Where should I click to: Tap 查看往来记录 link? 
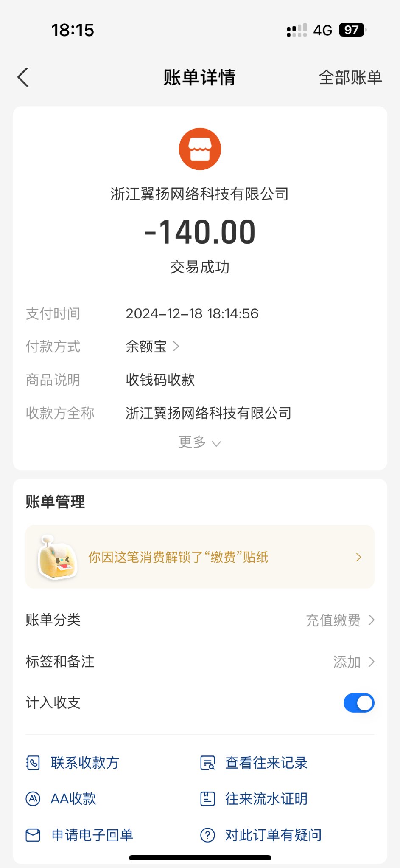[x=266, y=763]
